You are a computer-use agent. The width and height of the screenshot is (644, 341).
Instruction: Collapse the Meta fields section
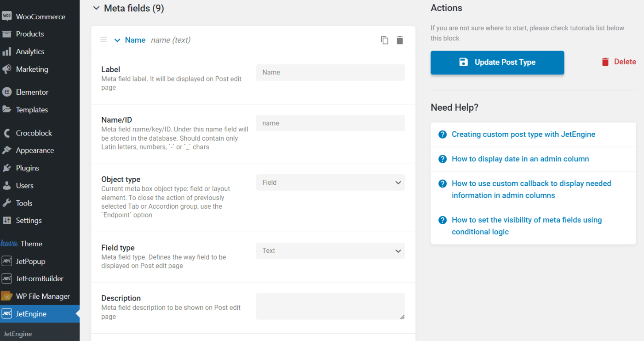pyautogui.click(x=96, y=8)
